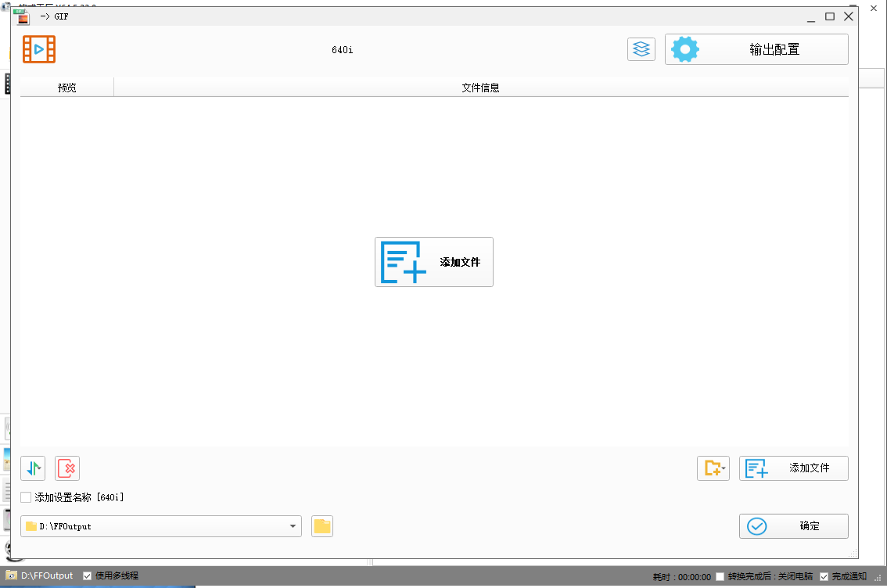
Task: Click the layers stack icon
Action: (641, 49)
